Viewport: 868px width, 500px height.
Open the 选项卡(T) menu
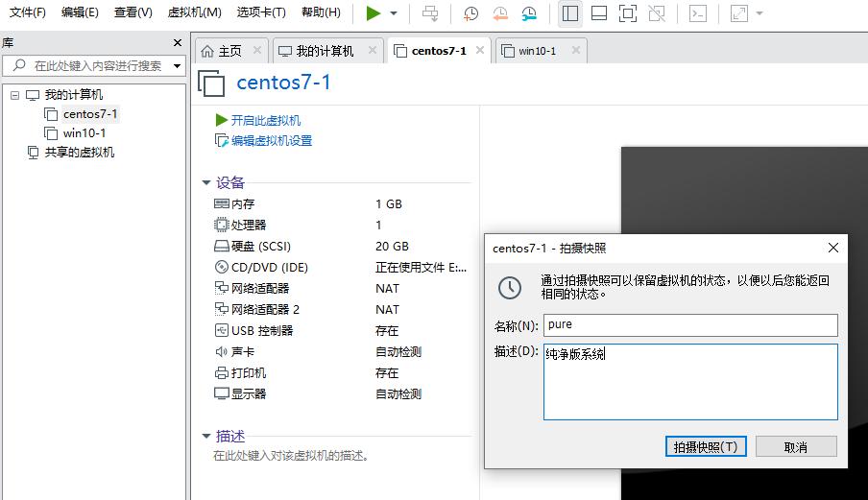coord(261,12)
